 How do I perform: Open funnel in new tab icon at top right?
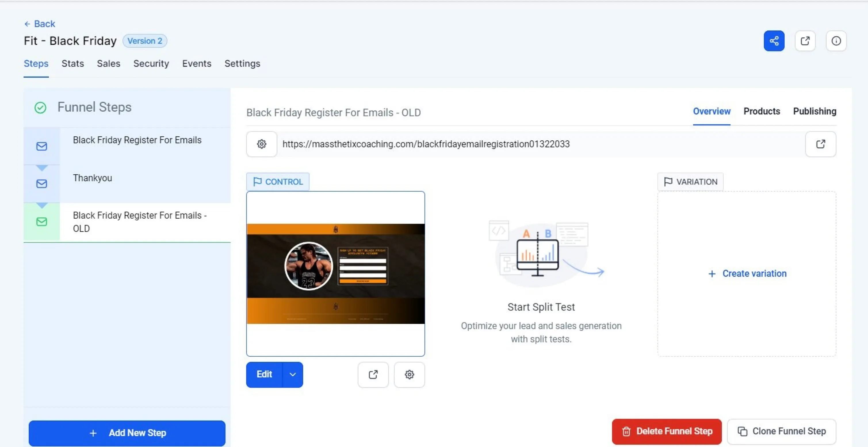click(805, 41)
